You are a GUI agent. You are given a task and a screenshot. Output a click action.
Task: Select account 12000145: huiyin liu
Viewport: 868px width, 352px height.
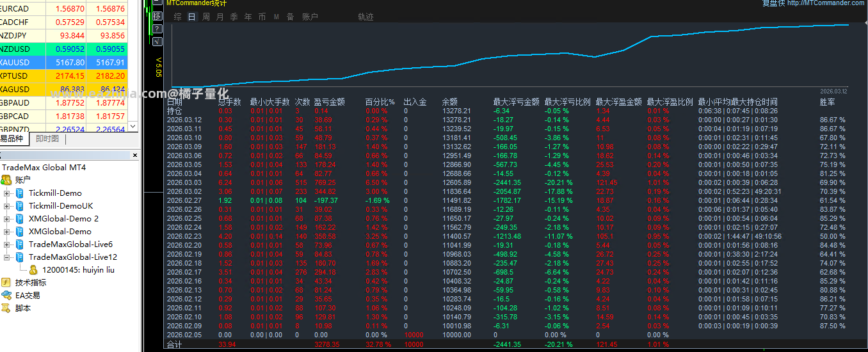coord(78,269)
